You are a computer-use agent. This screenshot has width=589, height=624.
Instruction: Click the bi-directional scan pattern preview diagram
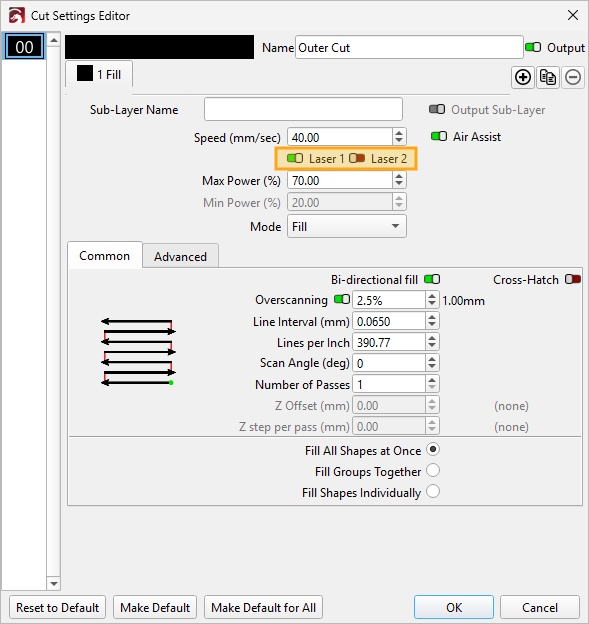138,352
